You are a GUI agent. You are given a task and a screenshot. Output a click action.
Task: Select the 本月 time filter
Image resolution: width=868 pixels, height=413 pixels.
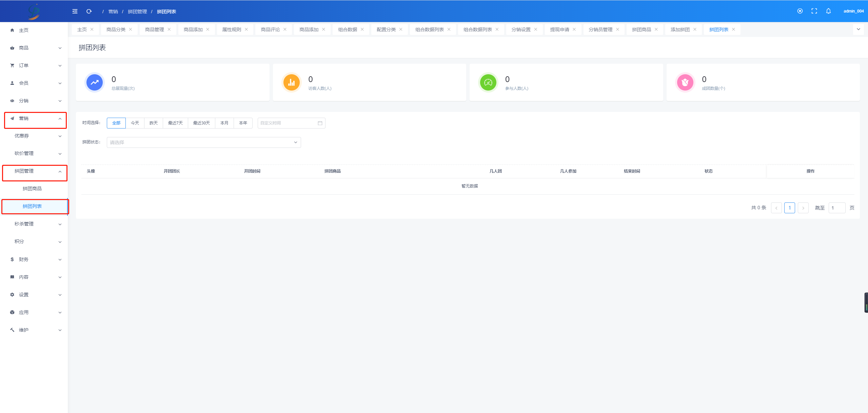pyautogui.click(x=224, y=123)
